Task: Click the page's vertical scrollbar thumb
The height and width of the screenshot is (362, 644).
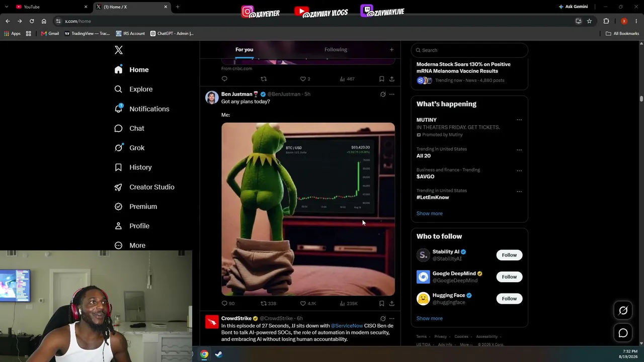Action: (641, 98)
